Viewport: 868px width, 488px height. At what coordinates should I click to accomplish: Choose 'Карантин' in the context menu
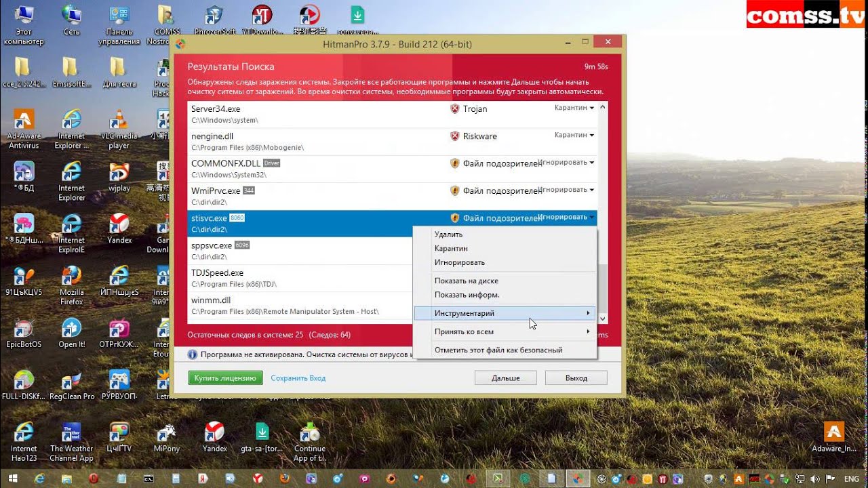[x=505, y=249]
